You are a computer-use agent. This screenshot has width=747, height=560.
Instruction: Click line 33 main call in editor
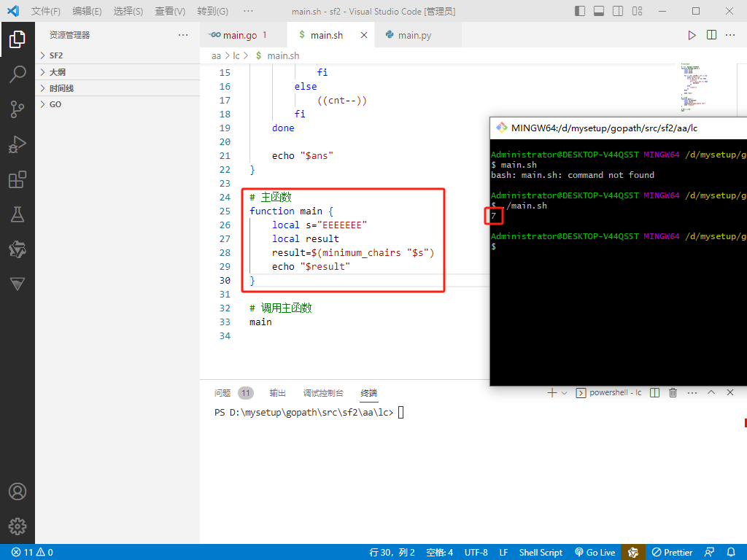(x=260, y=322)
